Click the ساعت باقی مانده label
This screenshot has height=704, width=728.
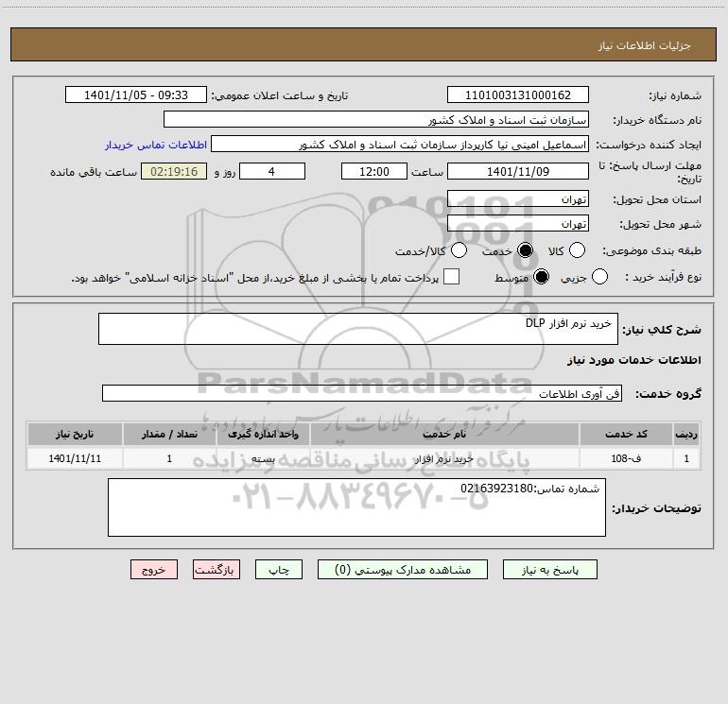point(94,172)
